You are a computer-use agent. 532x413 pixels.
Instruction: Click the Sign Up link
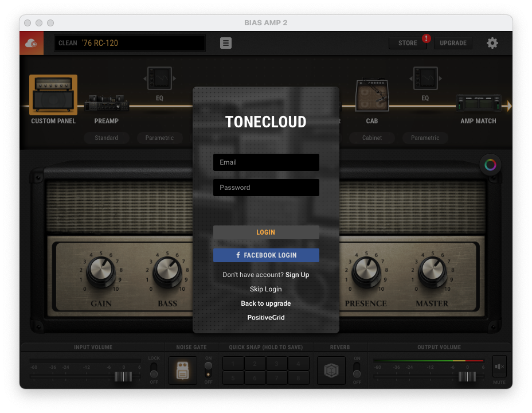[x=297, y=275]
